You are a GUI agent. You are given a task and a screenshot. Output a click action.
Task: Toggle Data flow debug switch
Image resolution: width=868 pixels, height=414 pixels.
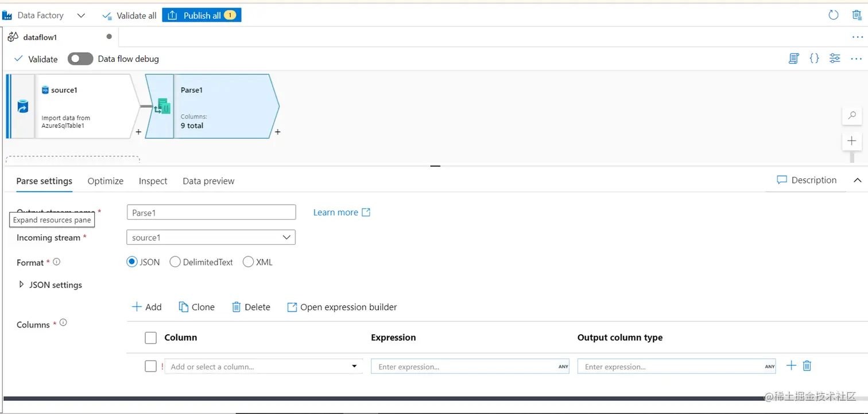[80, 59]
